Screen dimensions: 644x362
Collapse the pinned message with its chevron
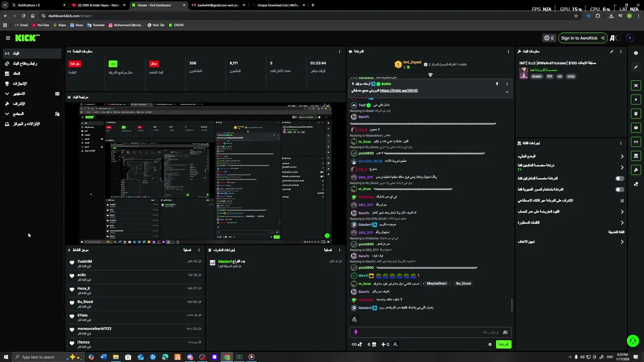click(507, 92)
